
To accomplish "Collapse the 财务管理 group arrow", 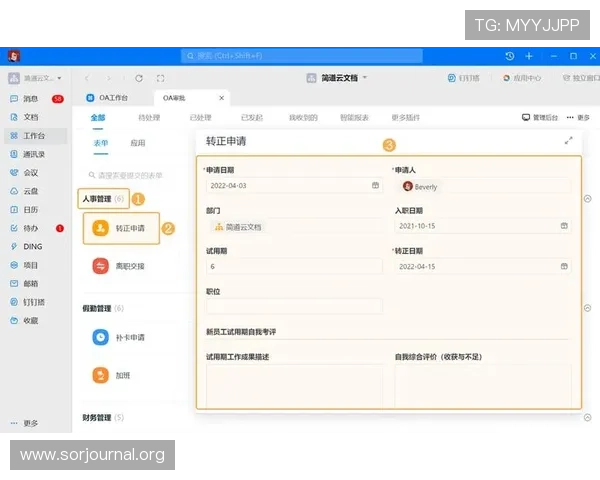I will [587, 418].
